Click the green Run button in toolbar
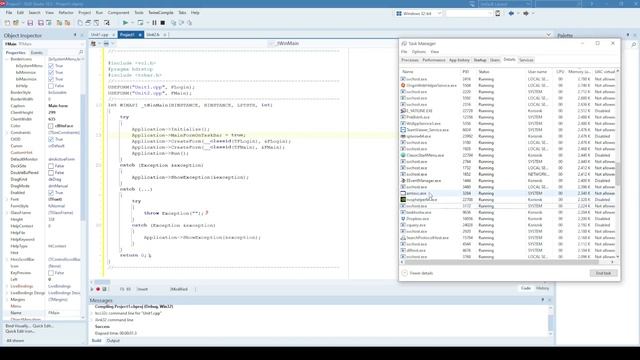640x360 pixels. pos(125,23)
